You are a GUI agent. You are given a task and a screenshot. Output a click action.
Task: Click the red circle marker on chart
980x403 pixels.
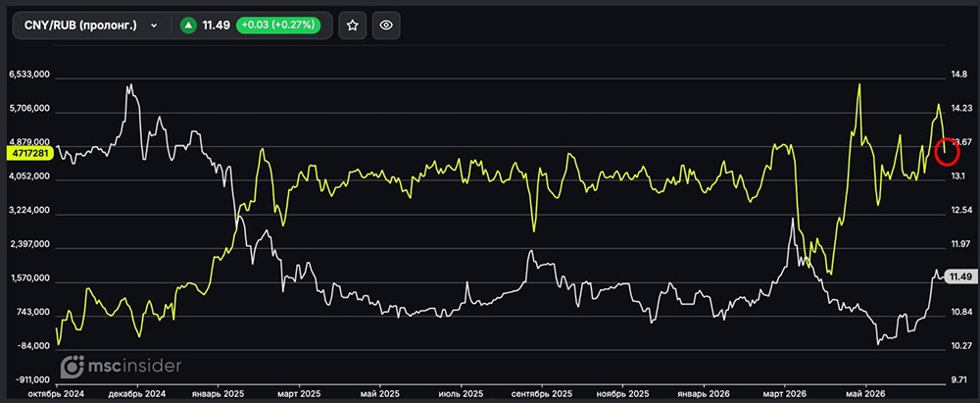(x=947, y=151)
